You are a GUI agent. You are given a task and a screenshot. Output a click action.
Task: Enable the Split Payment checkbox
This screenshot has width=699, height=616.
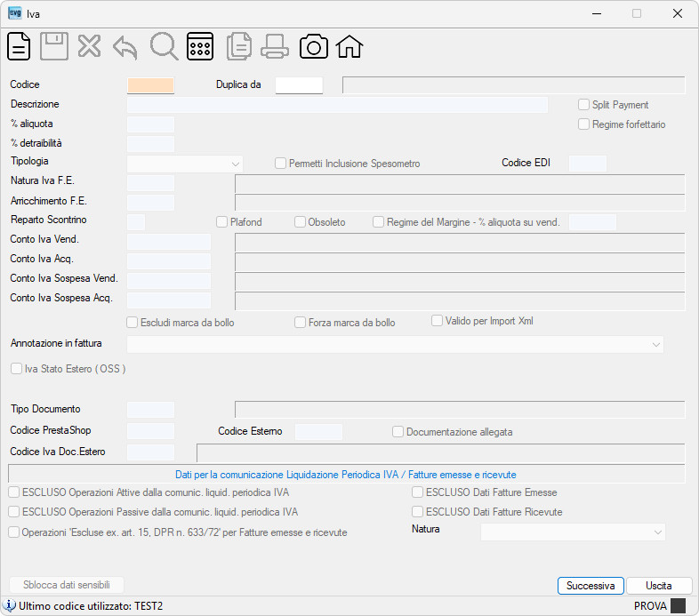click(x=583, y=105)
